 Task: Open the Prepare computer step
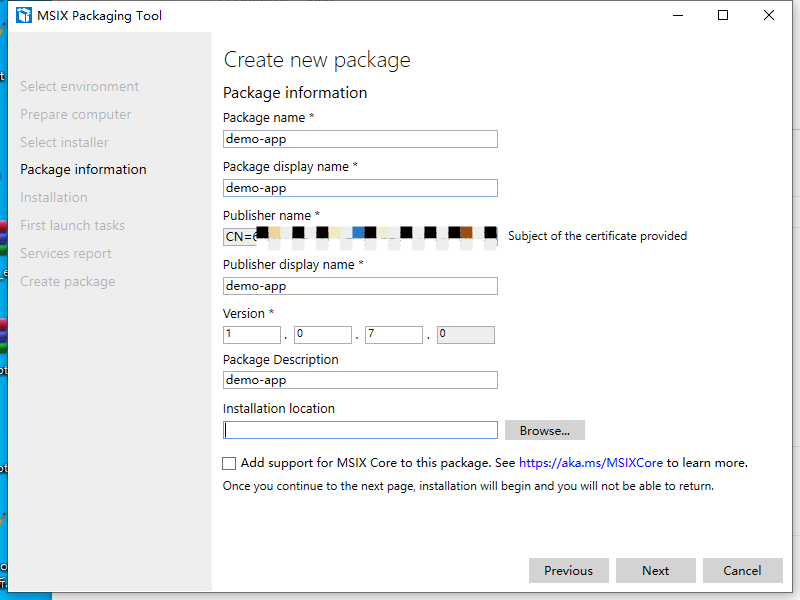(x=76, y=115)
